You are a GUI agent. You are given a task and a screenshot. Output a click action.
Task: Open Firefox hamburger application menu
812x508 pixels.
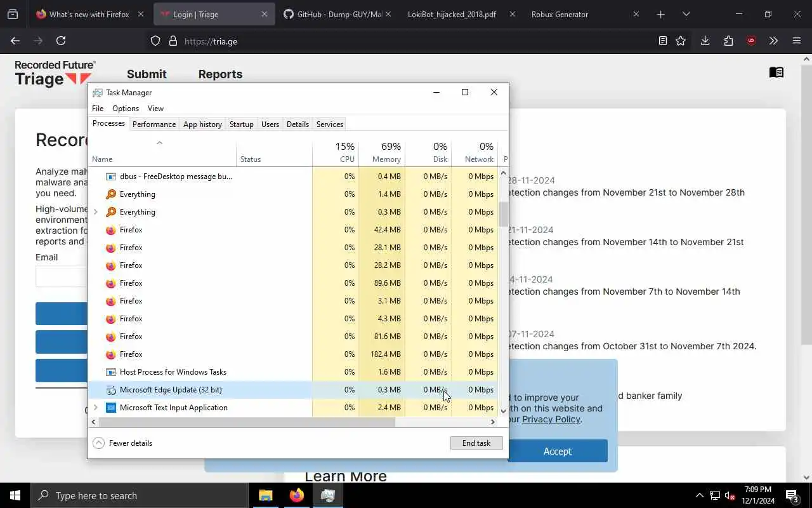coord(797,41)
